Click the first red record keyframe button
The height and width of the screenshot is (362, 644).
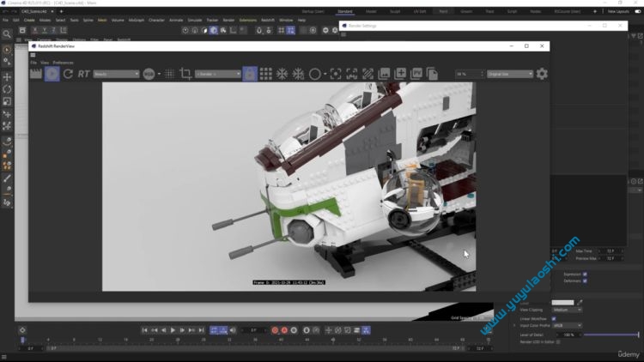coord(275,330)
